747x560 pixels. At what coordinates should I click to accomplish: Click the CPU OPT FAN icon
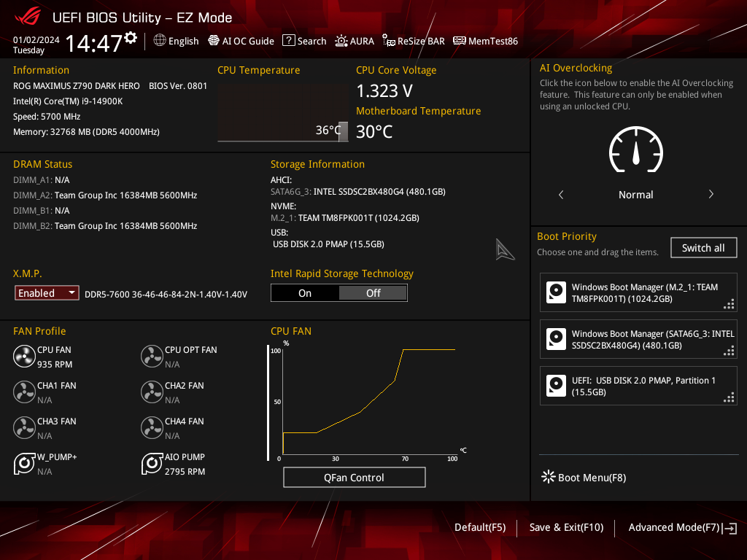152,356
